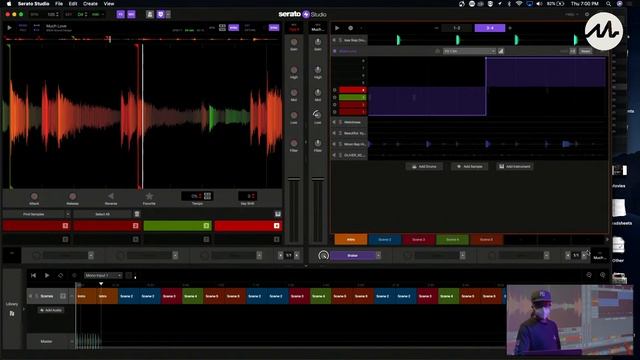Open the Edit menu

(x=73, y=4)
